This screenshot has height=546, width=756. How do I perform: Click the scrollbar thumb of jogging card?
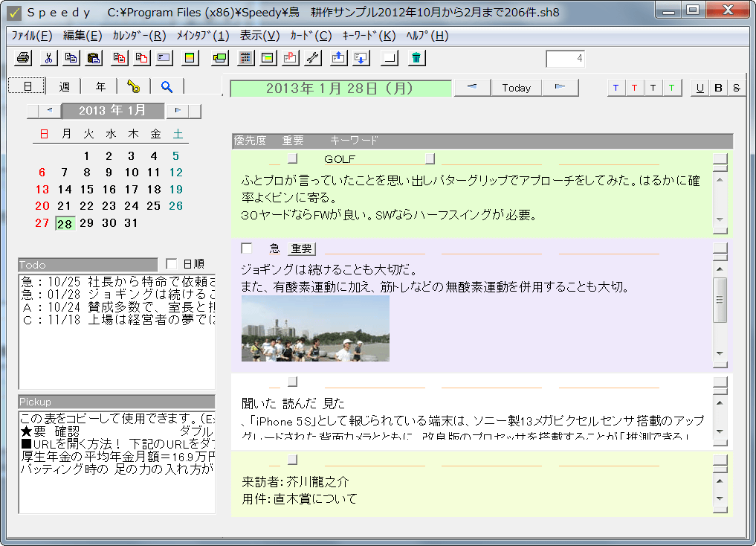(x=720, y=300)
